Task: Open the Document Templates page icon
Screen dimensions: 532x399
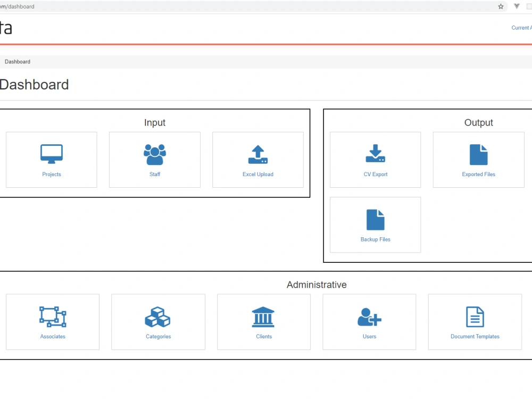Action: click(x=475, y=317)
